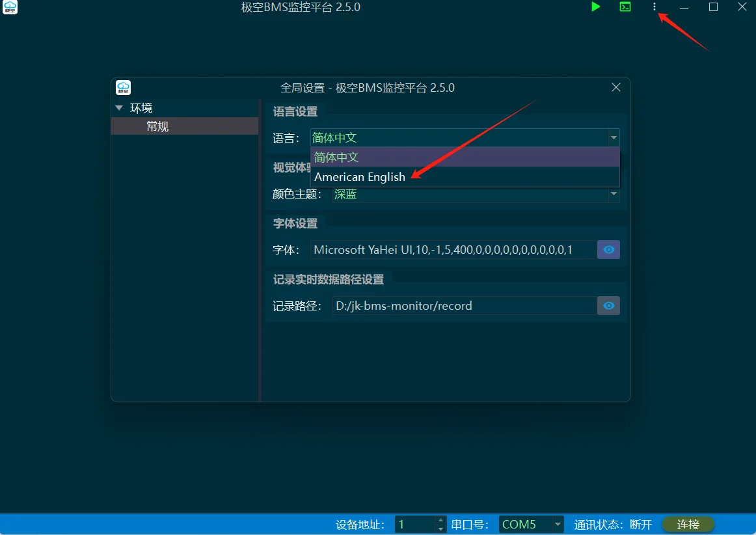
Task: Collapse the 环境 tree node
Action: 119,107
